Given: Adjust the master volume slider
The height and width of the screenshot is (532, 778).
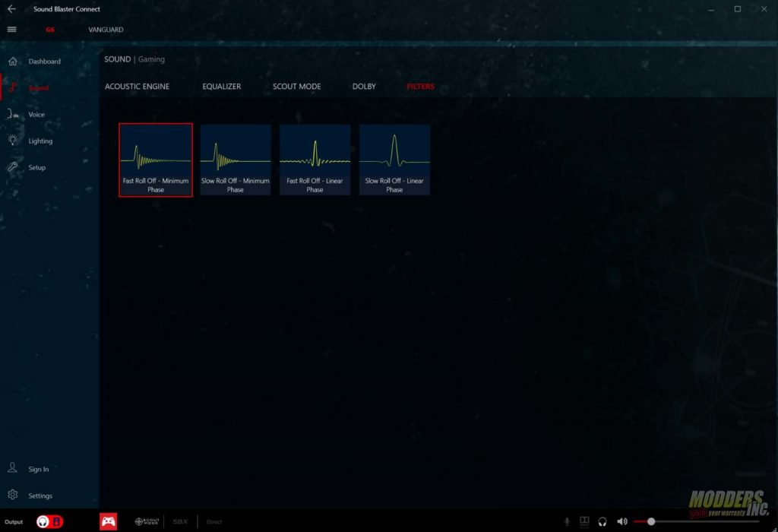Looking at the screenshot, I should click(696, 521).
